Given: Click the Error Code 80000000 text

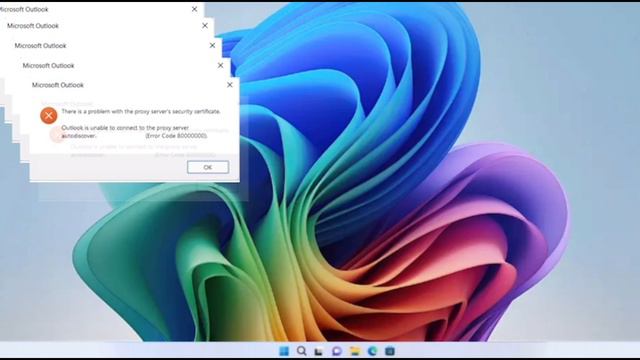Looking at the screenshot, I should pos(176,136).
